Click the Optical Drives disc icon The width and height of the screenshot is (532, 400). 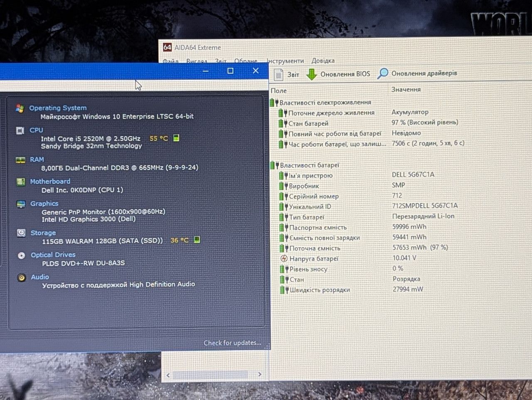click(21, 255)
